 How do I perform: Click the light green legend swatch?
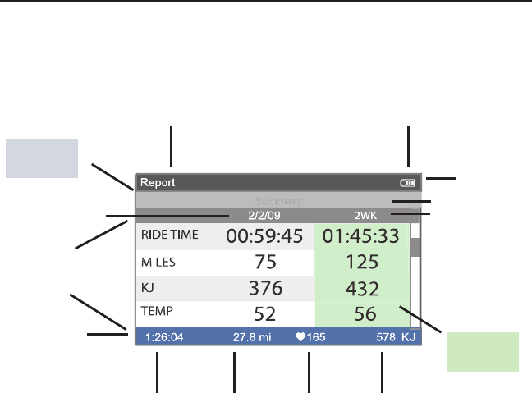[x=483, y=352]
